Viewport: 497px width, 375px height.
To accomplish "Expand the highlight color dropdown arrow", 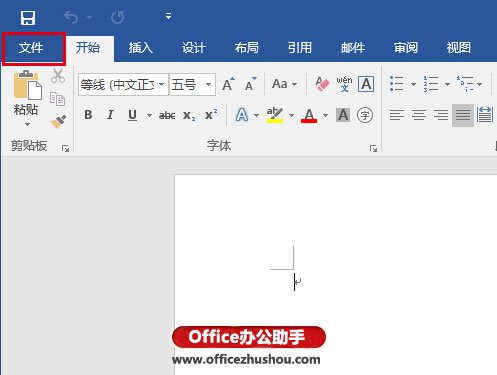I will (291, 116).
